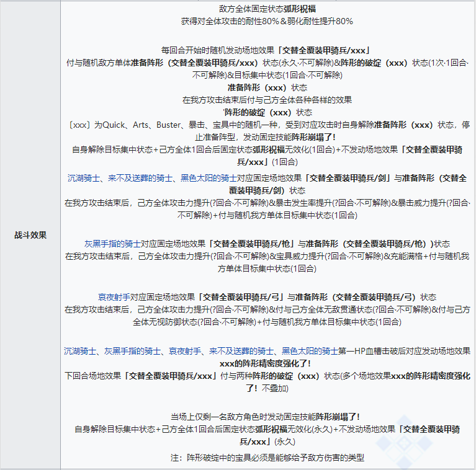Open 哀夜射手 link in the 第一HP血槽 line
This screenshot has width=476, height=470.
coord(185,351)
